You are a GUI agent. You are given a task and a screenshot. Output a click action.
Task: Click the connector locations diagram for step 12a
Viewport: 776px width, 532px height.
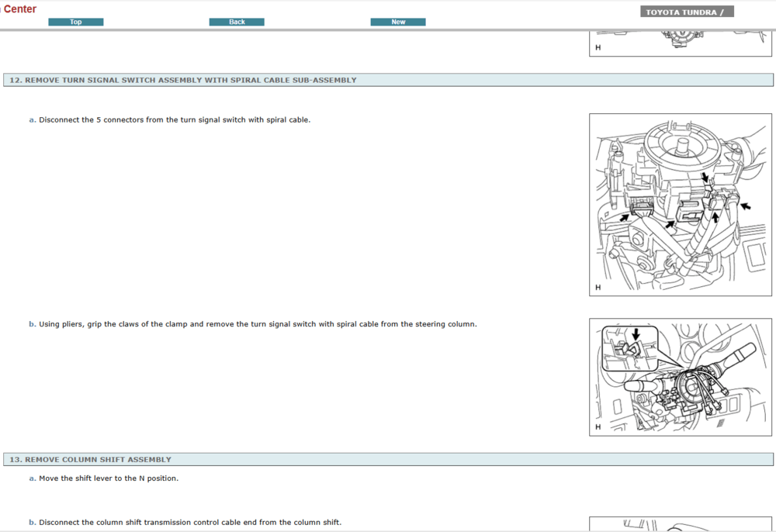(x=681, y=204)
